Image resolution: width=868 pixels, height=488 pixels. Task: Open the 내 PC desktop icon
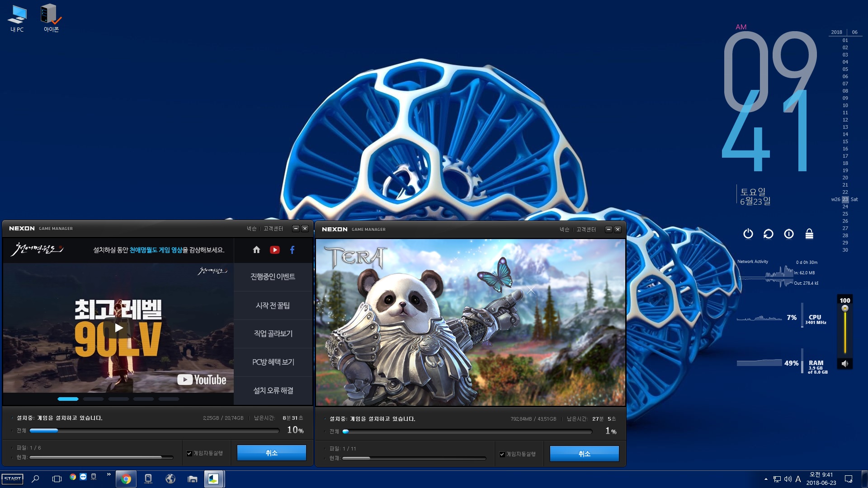17,18
